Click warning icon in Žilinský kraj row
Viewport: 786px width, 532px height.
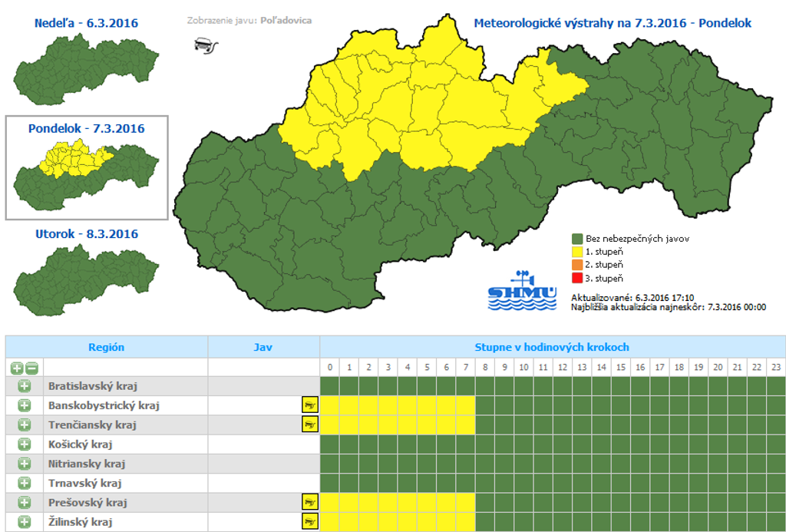coord(310,521)
